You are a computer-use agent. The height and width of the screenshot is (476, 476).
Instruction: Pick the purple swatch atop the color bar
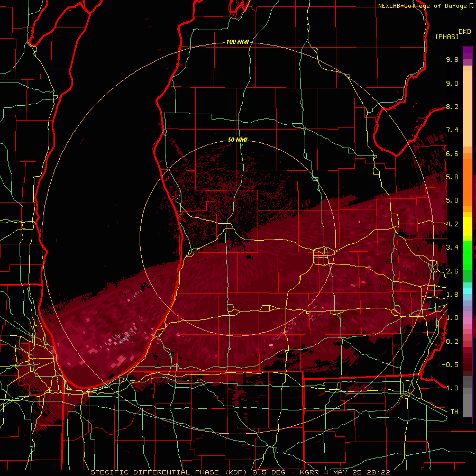click(467, 53)
